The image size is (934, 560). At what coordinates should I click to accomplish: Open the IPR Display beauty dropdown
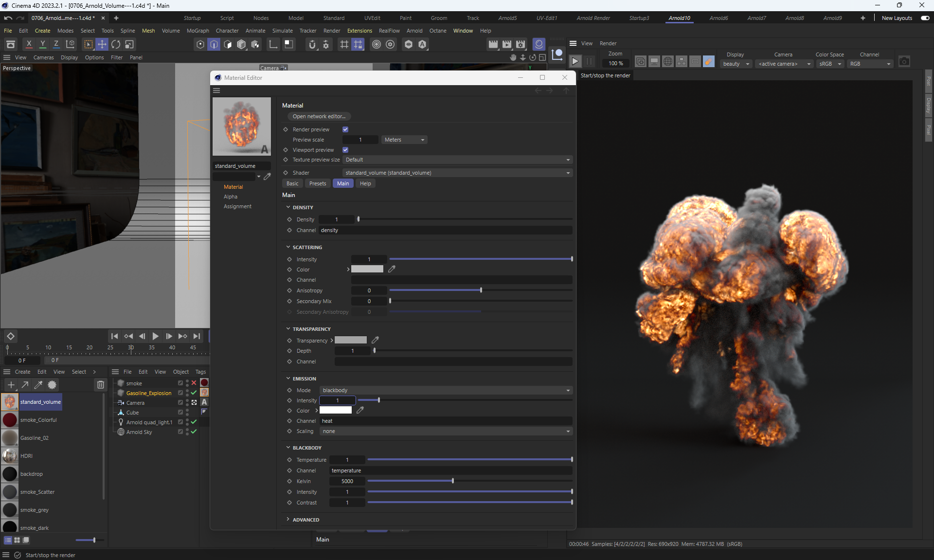(736, 64)
